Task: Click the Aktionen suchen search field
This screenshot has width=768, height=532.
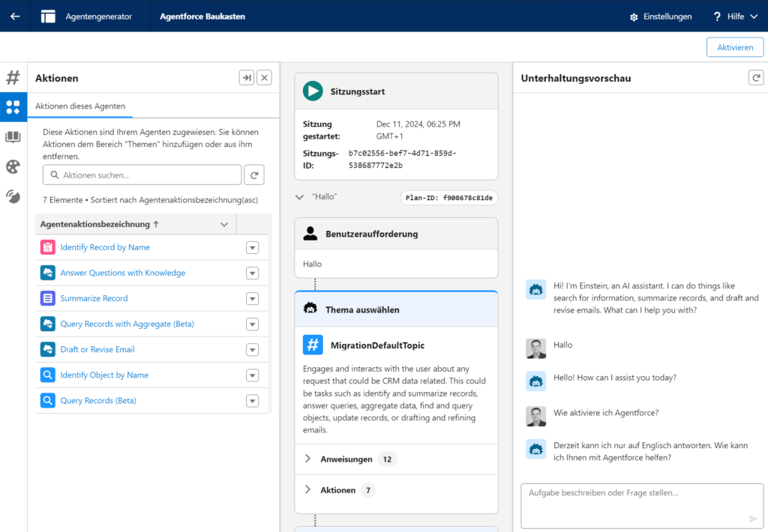Action: pyautogui.click(x=142, y=175)
